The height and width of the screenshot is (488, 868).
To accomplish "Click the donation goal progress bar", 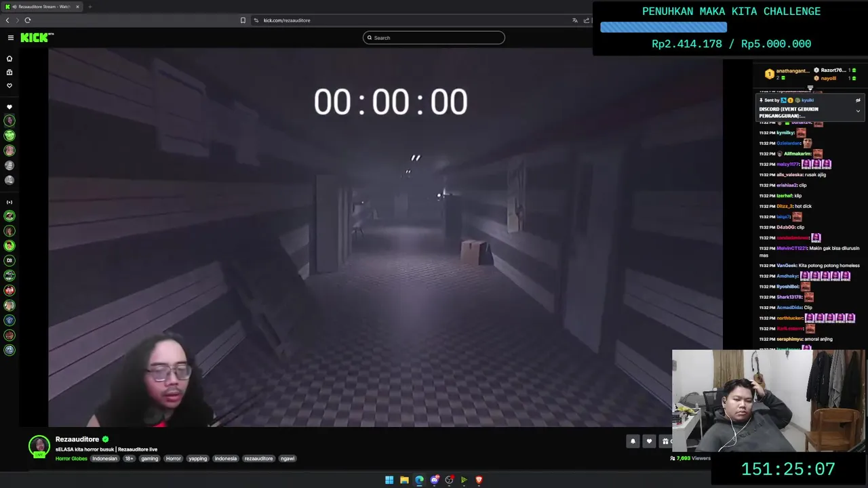I will [x=663, y=28].
